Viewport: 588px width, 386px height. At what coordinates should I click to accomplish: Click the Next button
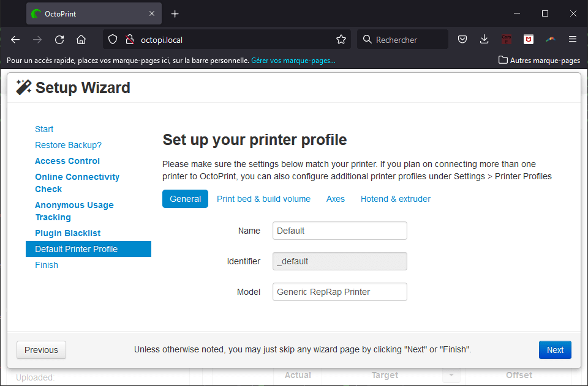pos(555,350)
